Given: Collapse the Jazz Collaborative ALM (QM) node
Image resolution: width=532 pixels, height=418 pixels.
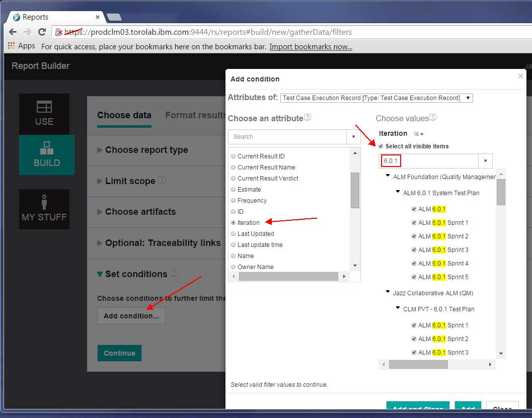Looking at the screenshot, I should tap(388, 292).
